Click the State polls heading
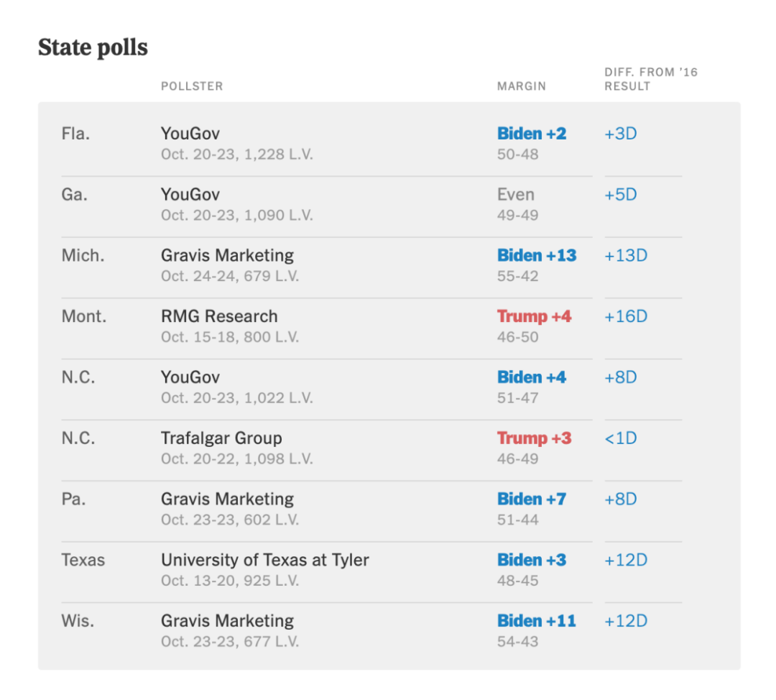Image resolution: width=776 pixels, height=700 pixels. pos(93,47)
